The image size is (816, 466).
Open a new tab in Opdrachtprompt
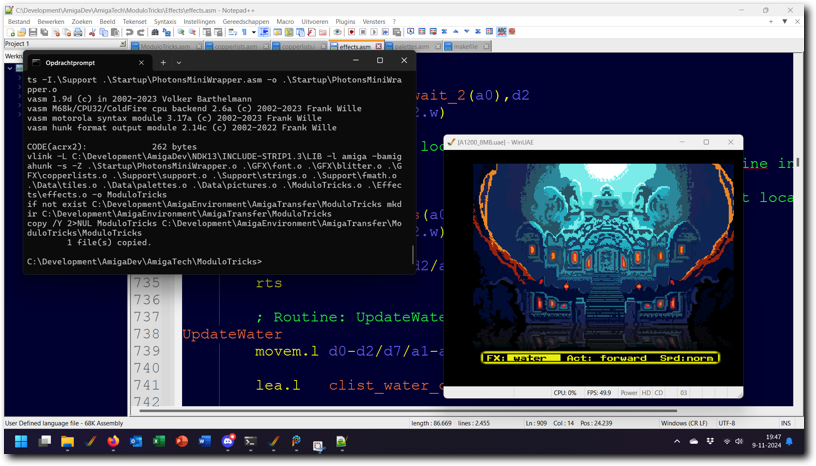pos(163,62)
